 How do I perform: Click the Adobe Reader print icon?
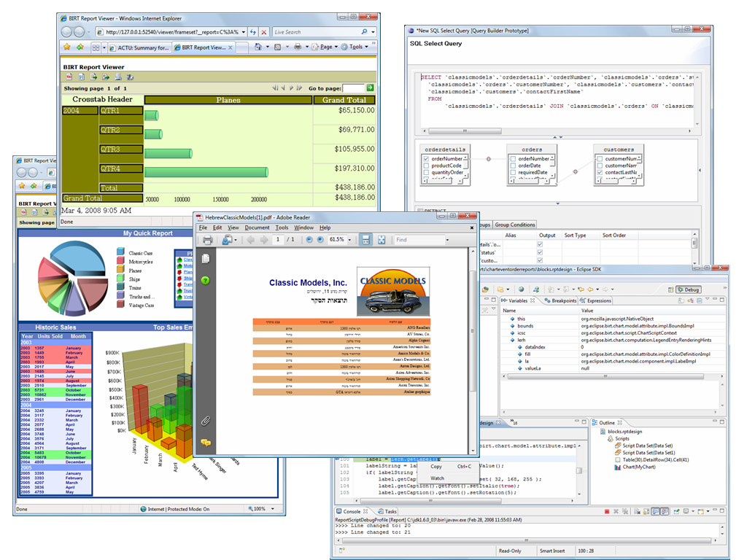coord(207,240)
